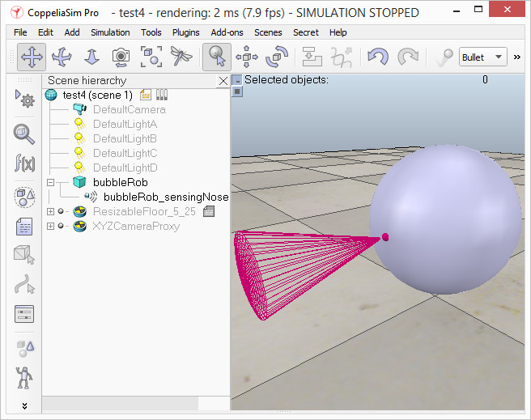Expand the XYZCameraProxy node
Image resolution: width=531 pixels, height=420 pixels.
(50, 226)
